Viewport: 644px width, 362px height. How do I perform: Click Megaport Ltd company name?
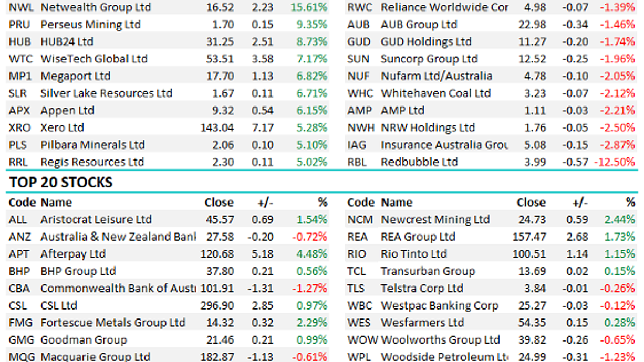(x=75, y=76)
